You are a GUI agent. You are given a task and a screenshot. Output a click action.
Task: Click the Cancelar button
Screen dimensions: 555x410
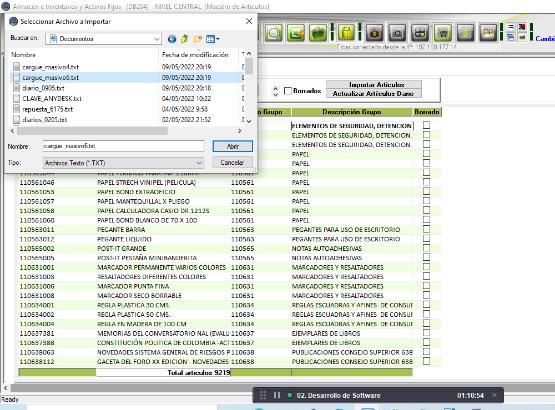[232, 163]
